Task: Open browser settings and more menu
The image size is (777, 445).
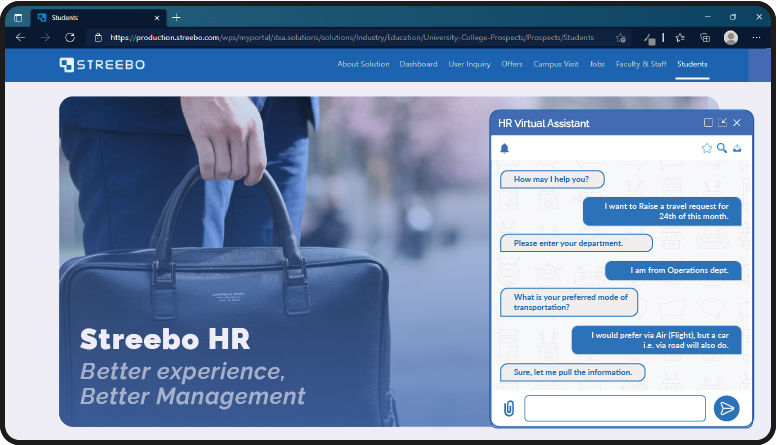Action: (756, 38)
